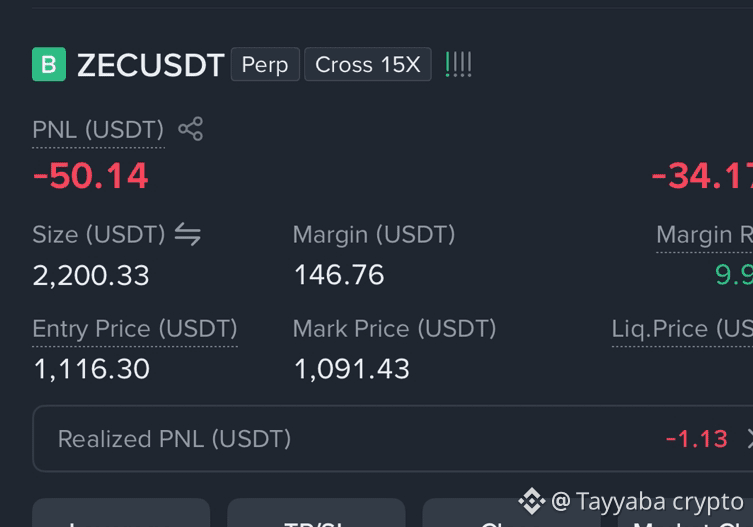The image size is (753, 527).
Task: Click the @Tayyaba crypto username
Action: 647,502
